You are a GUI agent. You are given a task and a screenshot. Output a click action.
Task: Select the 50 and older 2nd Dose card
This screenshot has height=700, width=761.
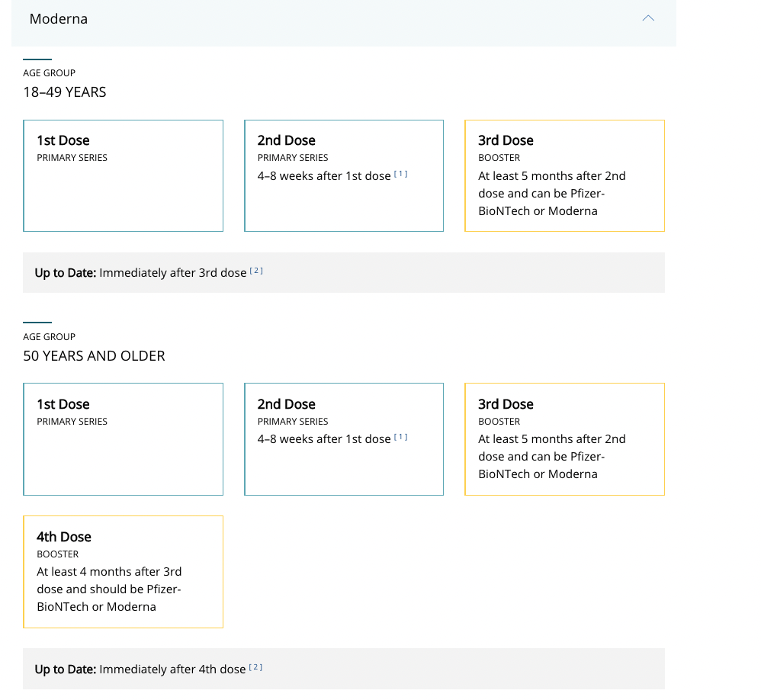[x=344, y=439]
